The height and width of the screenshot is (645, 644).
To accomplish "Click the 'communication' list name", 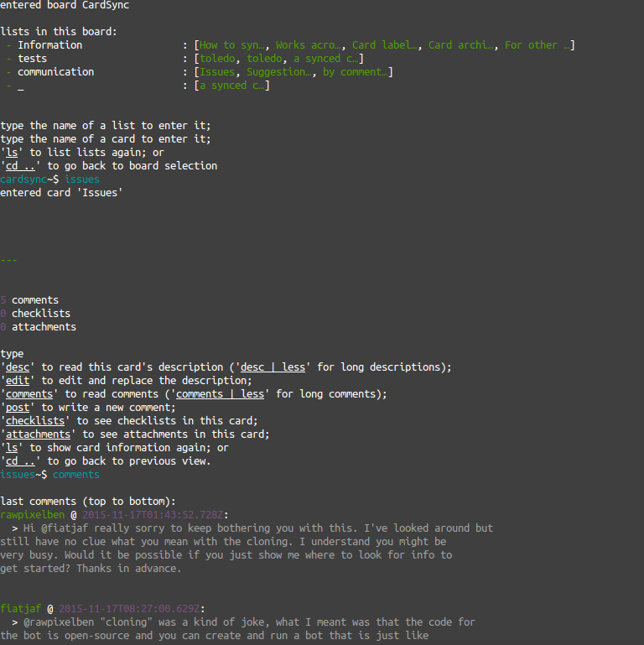I will [55, 72].
